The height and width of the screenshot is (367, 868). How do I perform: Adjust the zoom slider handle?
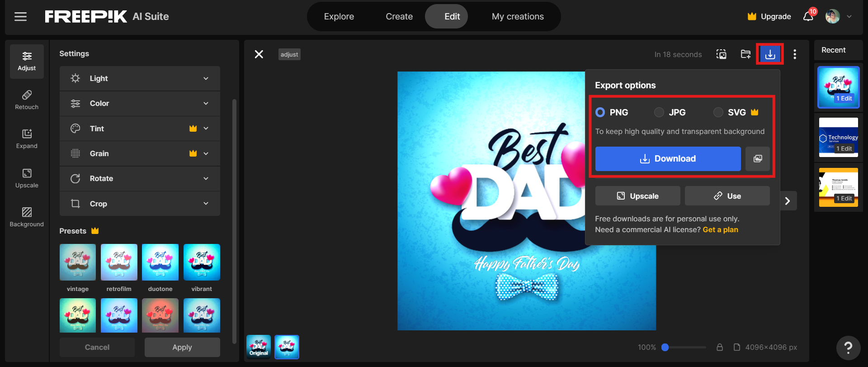(665, 348)
